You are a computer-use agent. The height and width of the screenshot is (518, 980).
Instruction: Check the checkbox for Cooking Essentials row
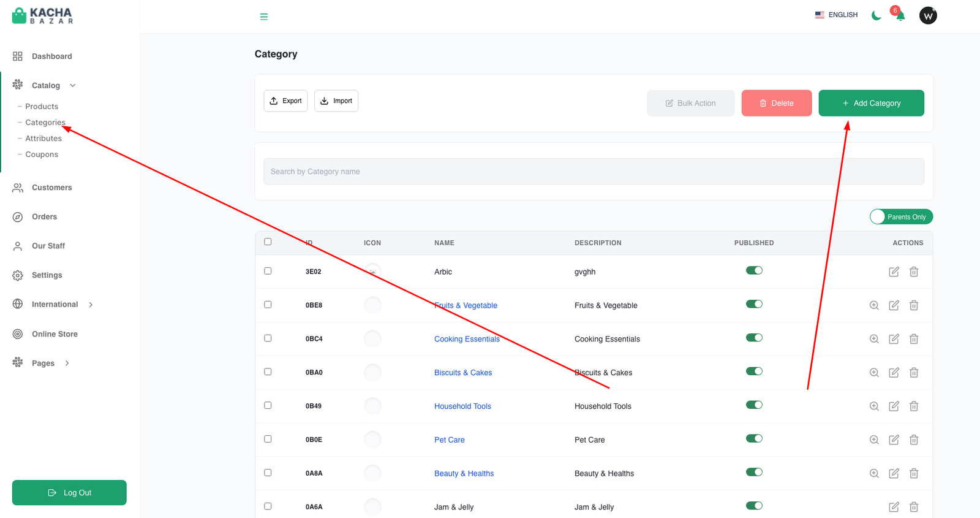pos(268,338)
